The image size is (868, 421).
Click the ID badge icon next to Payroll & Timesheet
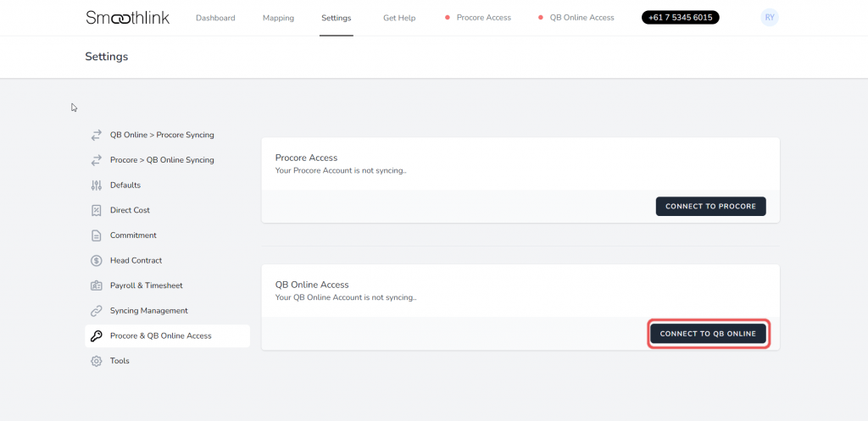(x=97, y=285)
